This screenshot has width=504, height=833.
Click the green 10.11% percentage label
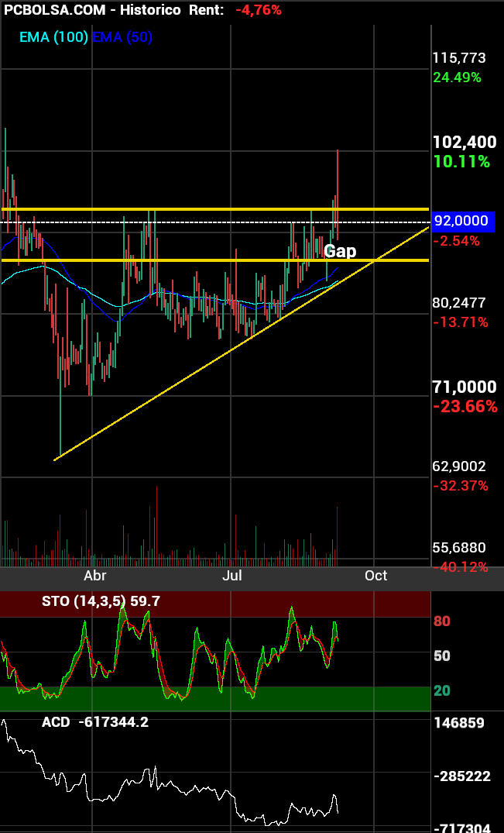[x=461, y=162]
